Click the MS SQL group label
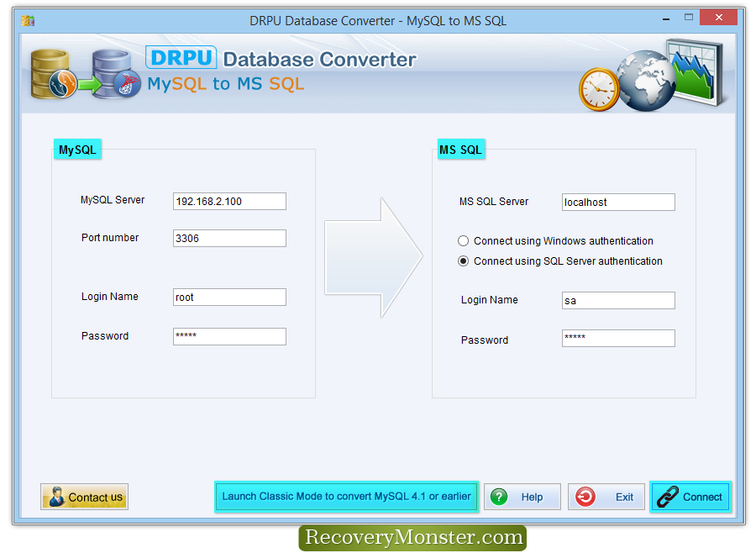This screenshot has width=756, height=553. (x=460, y=150)
